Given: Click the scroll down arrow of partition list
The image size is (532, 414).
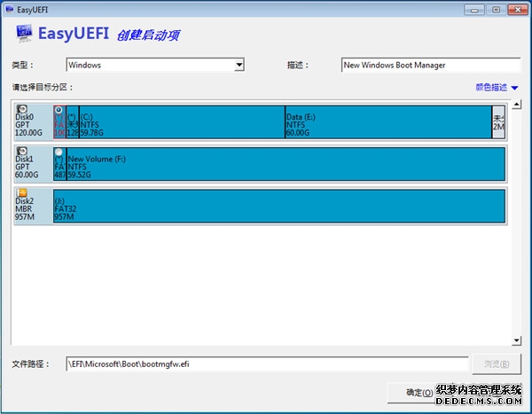Looking at the screenshot, I should [x=516, y=340].
